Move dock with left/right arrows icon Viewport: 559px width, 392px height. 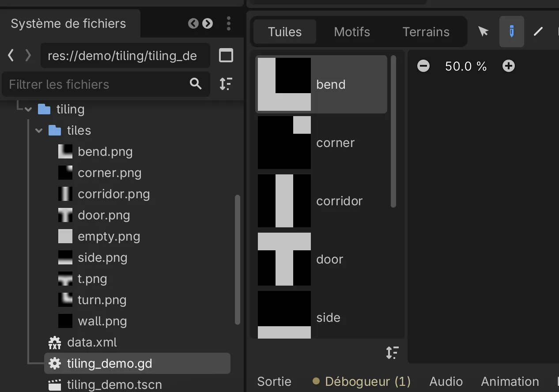click(x=200, y=23)
